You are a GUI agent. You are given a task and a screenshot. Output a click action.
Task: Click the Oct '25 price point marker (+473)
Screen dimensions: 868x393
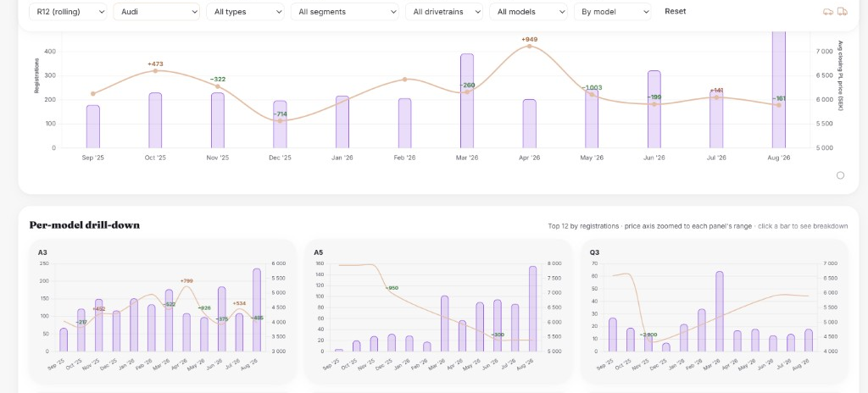(155, 71)
